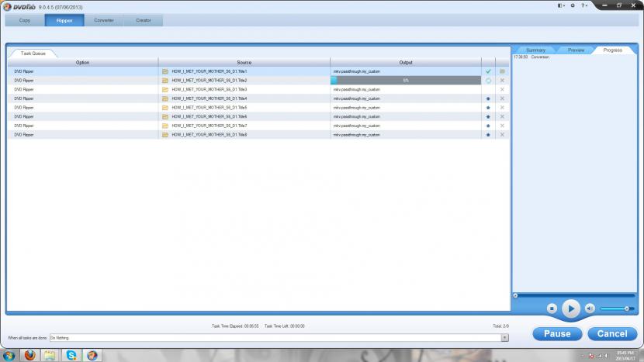Click the Output column header
This screenshot has height=362, width=644.
[406, 62]
